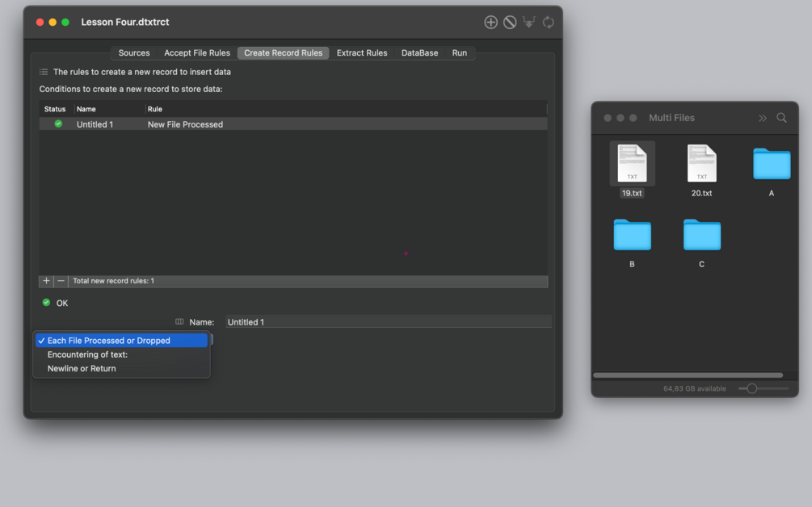
Task: Click the list icon beside rules description
Action: pyautogui.click(x=44, y=72)
